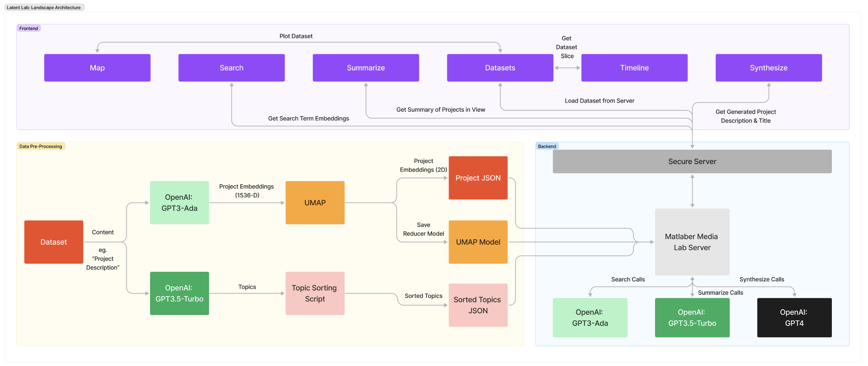868x366 pixels.
Task: Click the Latent Lab Landscape Architecture title
Action: (44, 7)
